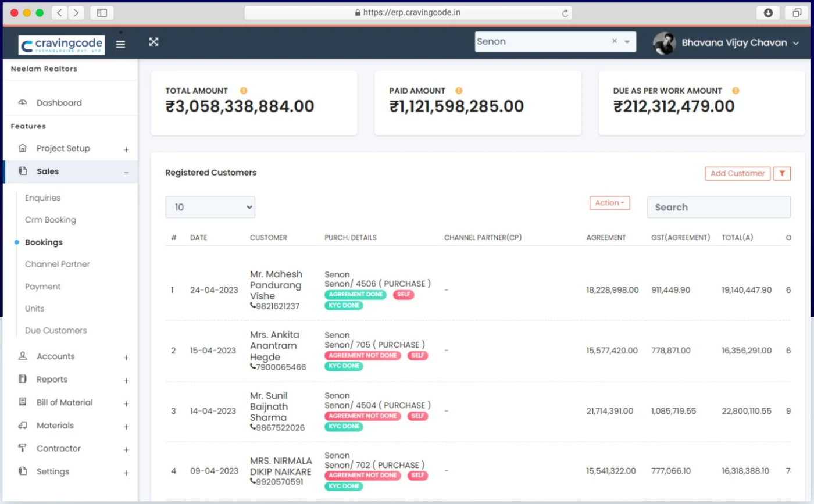Expand the Materials menu
This screenshot has height=504, width=814.
tap(126, 427)
